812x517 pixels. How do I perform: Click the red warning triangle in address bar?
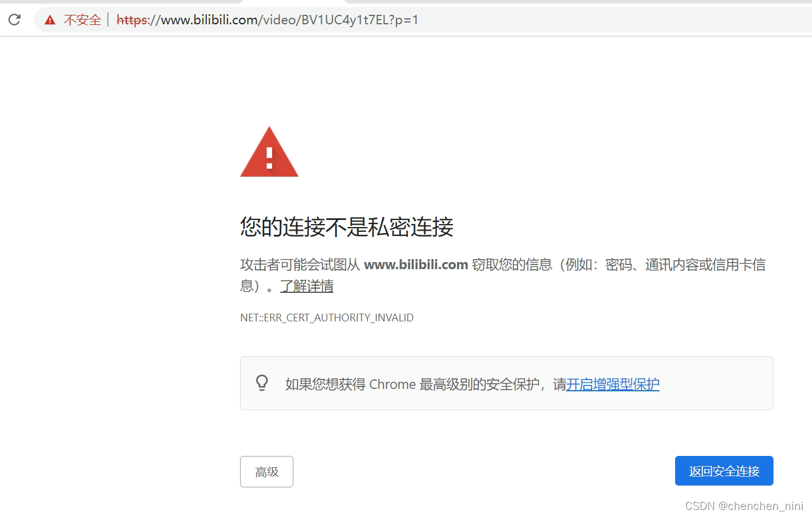click(50, 20)
